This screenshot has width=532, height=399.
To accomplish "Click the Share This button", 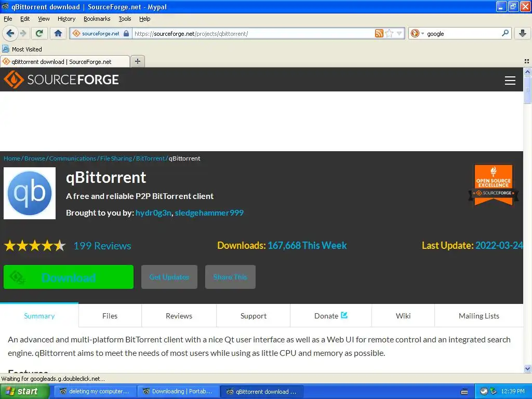I will tap(230, 277).
